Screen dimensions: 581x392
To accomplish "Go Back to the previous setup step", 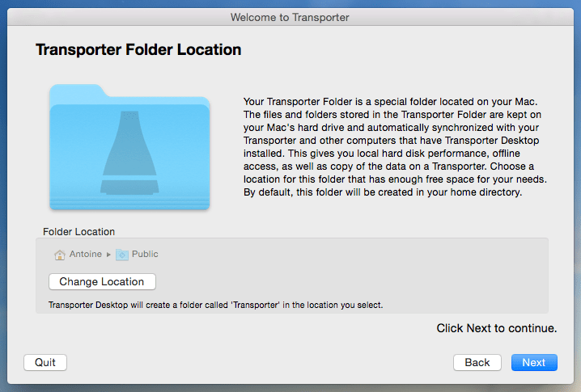I will pyautogui.click(x=477, y=362).
